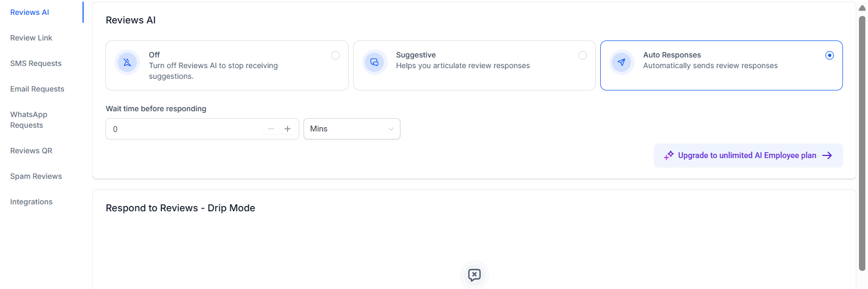Viewport: 868px width, 289px height.
Task: Open the Integrations page link
Action: (x=31, y=202)
